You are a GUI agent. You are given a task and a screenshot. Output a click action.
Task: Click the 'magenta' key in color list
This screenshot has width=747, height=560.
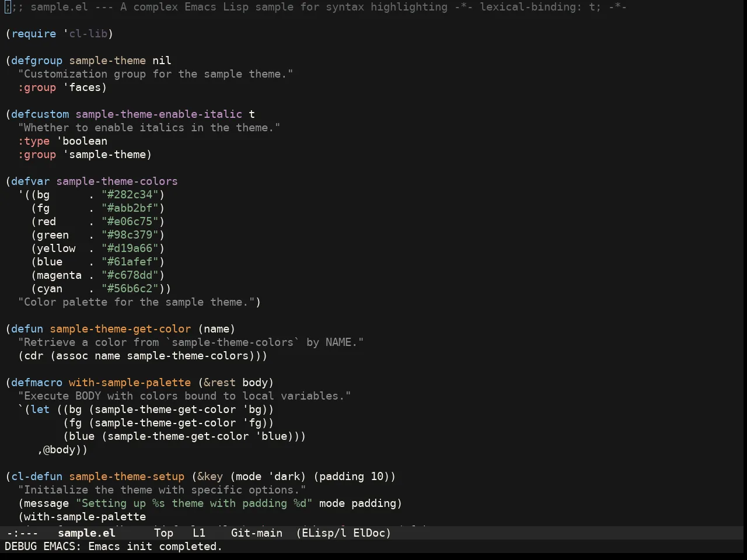point(60,275)
